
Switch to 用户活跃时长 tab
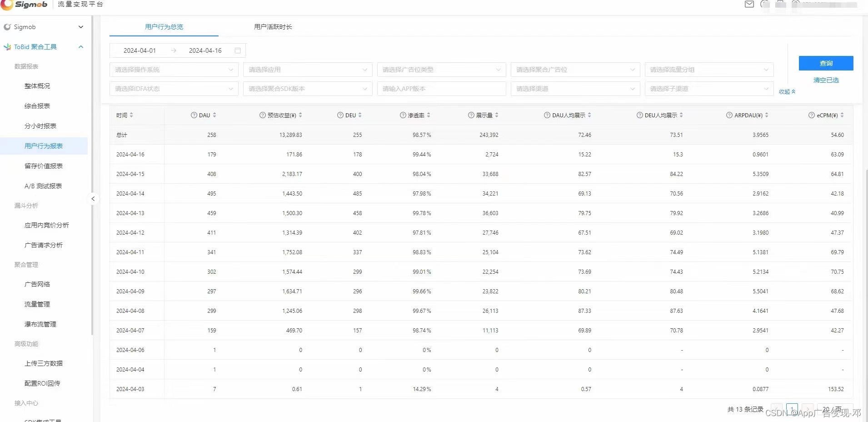[273, 27]
